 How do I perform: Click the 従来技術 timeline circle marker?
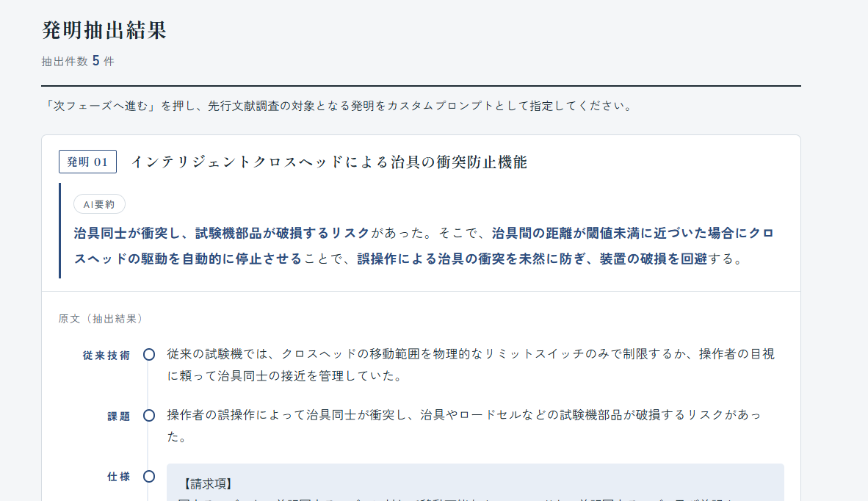149,354
